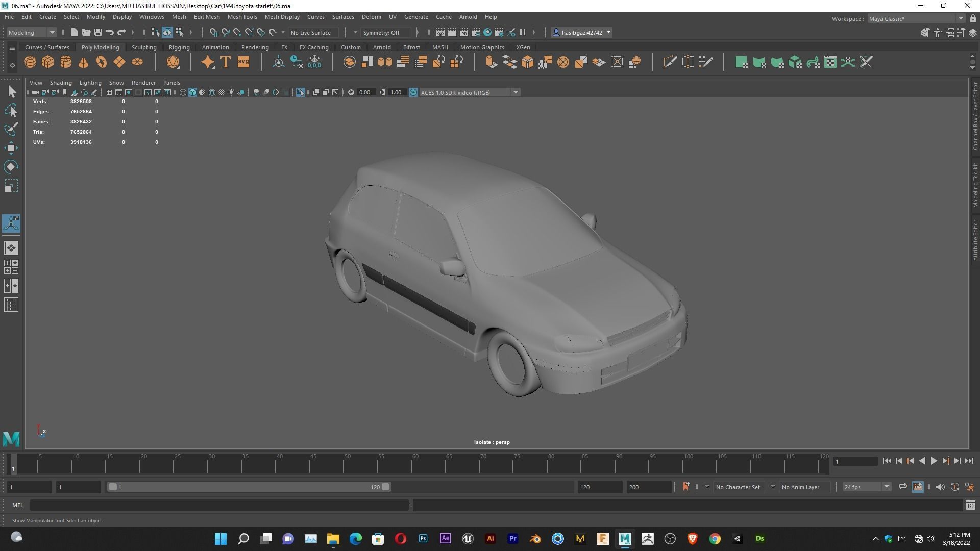Open the UV Editor shelf icon
The image size is (980, 551).
[830, 62]
